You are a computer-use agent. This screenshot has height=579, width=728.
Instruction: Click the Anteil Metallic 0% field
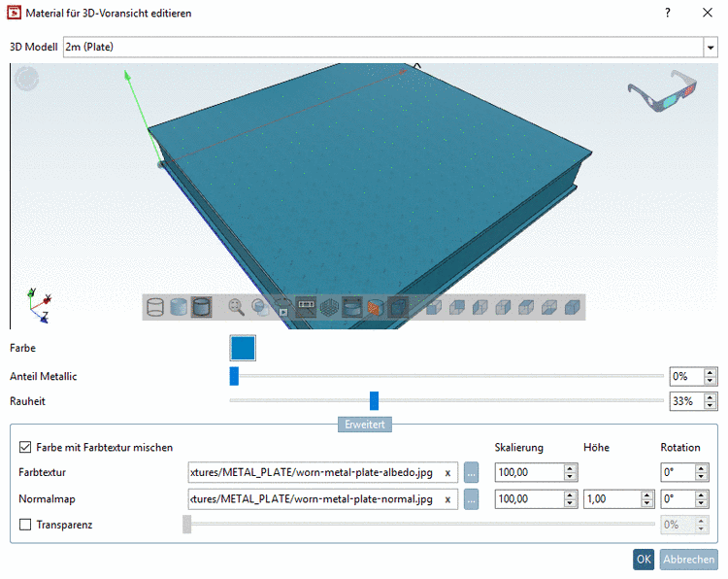click(686, 376)
